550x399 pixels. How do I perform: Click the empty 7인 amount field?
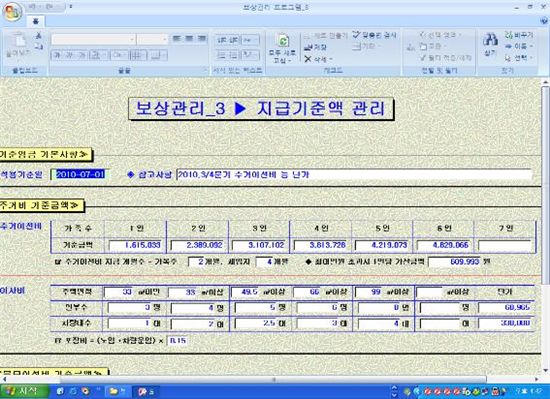point(505,245)
